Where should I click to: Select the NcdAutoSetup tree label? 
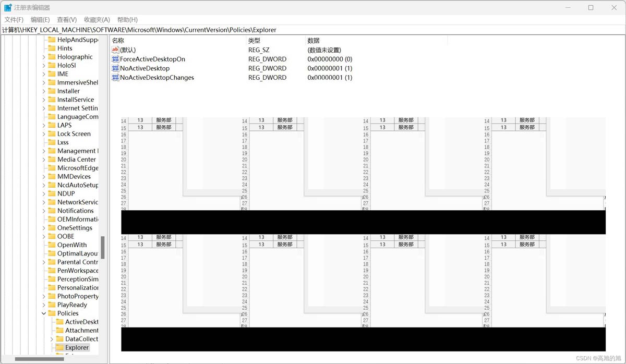(78, 185)
